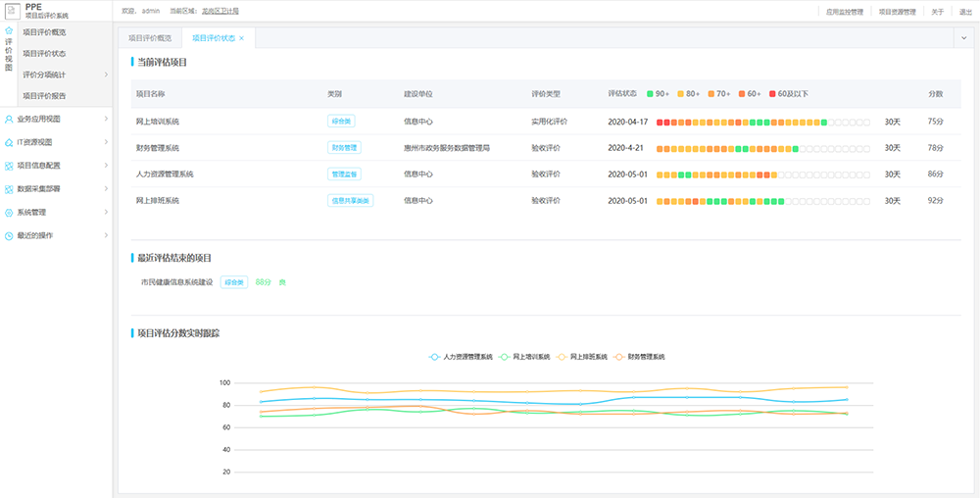Click the IT资源视图 icon

[x=9, y=142]
